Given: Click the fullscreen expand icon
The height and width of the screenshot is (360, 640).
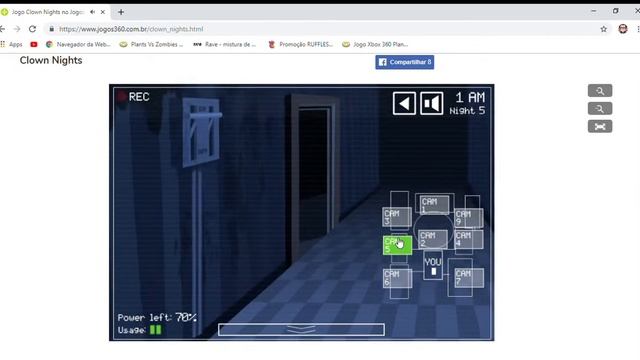Looking at the screenshot, I should 600,127.
